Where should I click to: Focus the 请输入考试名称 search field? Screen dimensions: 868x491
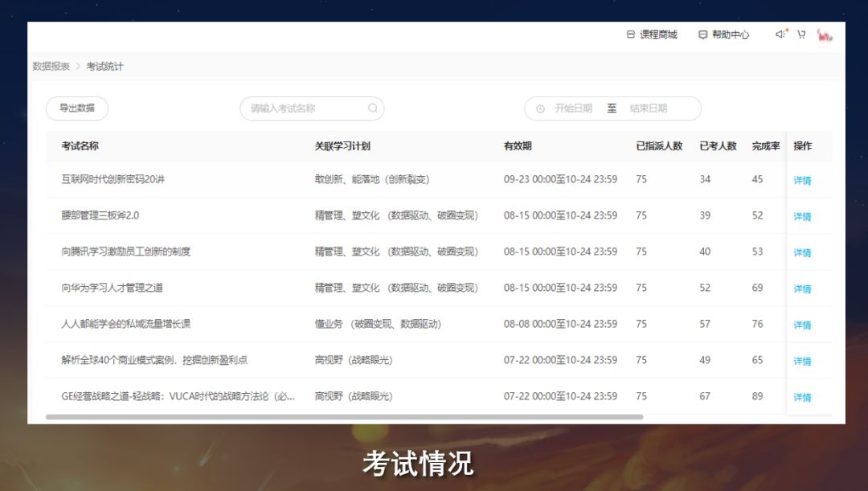305,108
